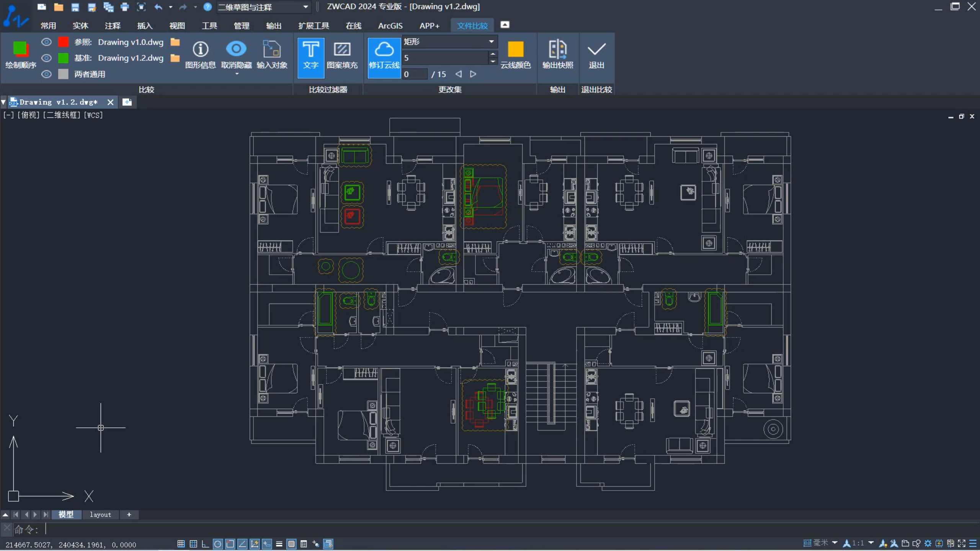Switch to the layout tab
This screenshot has width=980, height=551.
point(100,515)
